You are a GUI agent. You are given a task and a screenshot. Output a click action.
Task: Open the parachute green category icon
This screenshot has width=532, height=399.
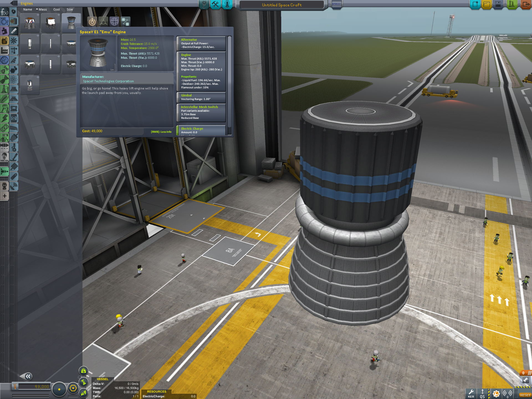pyautogui.click(x=4, y=108)
